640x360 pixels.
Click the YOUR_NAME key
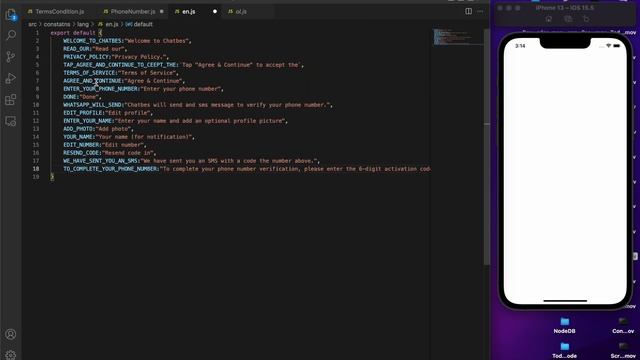[78, 137]
